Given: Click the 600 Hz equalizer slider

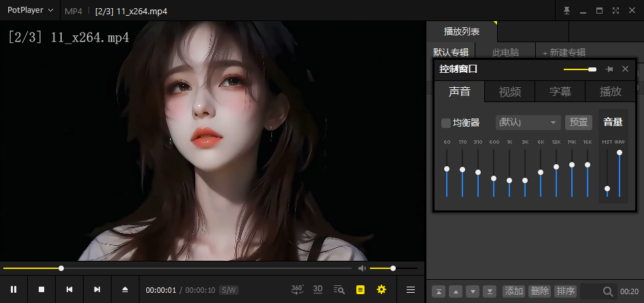Looking at the screenshot, I should click(494, 173).
